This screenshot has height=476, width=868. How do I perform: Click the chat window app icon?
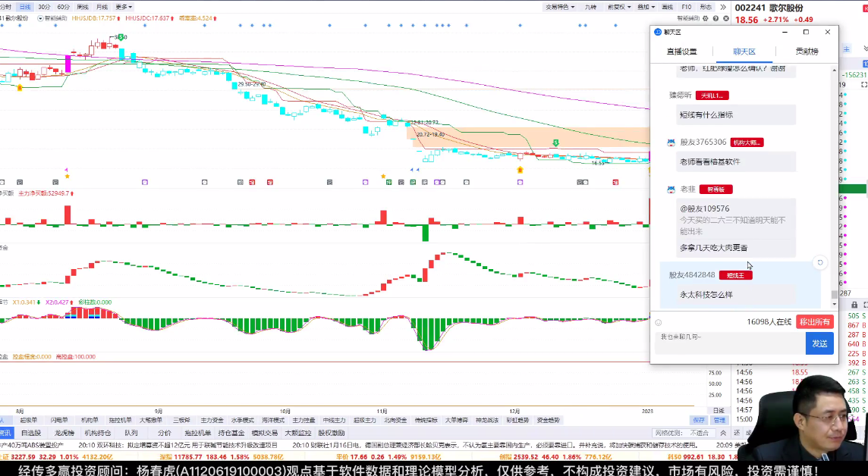click(x=658, y=32)
